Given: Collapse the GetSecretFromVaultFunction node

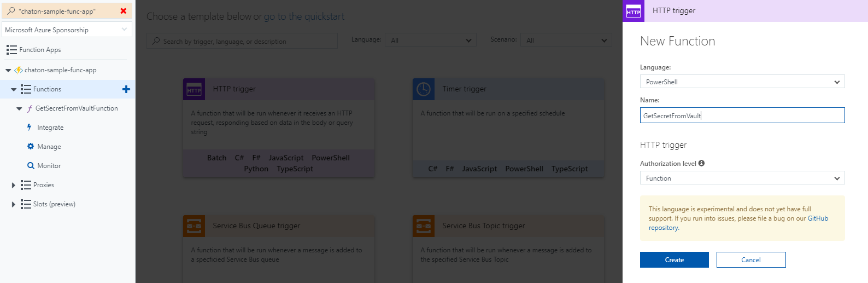Looking at the screenshot, I should [x=19, y=108].
